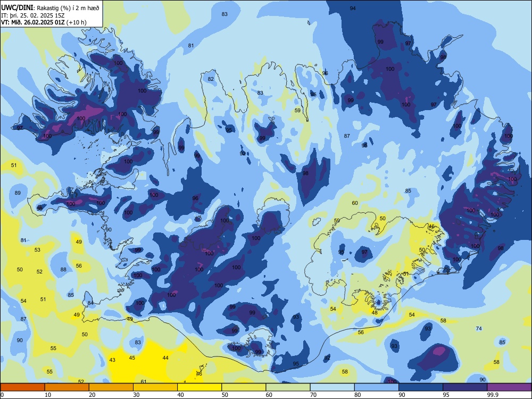Click the UWC/DINI model name in header
The height and width of the screenshot is (399, 532).
[x=16, y=8]
